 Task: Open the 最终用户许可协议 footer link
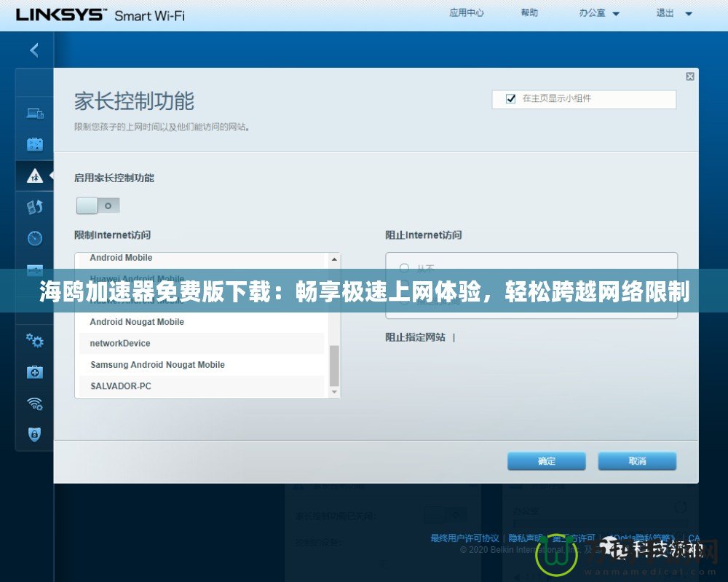tap(464, 538)
